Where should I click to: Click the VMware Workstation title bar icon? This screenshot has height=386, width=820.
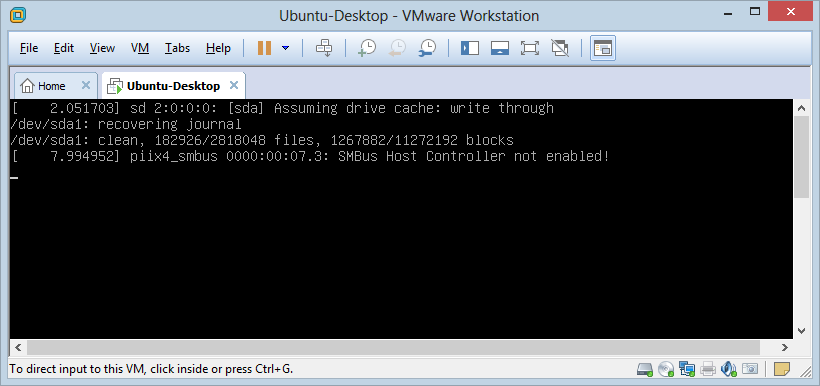point(18,15)
